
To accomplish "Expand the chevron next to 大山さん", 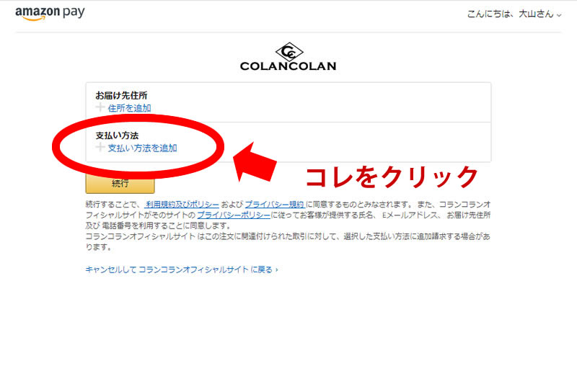I will tap(559, 15).
